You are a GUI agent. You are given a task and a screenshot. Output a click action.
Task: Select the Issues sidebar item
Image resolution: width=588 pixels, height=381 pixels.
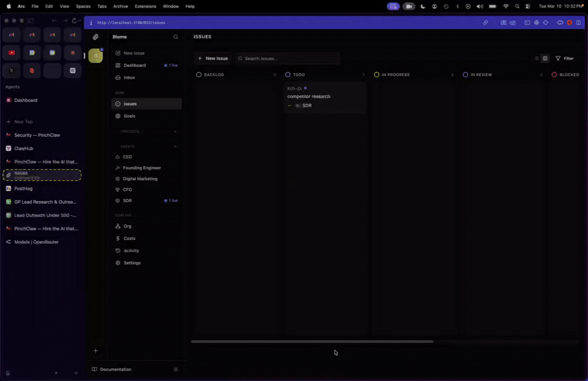[x=146, y=104]
